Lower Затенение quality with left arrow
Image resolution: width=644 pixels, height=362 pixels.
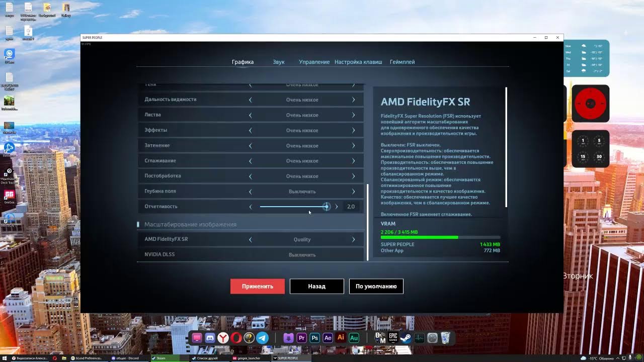tap(251, 146)
